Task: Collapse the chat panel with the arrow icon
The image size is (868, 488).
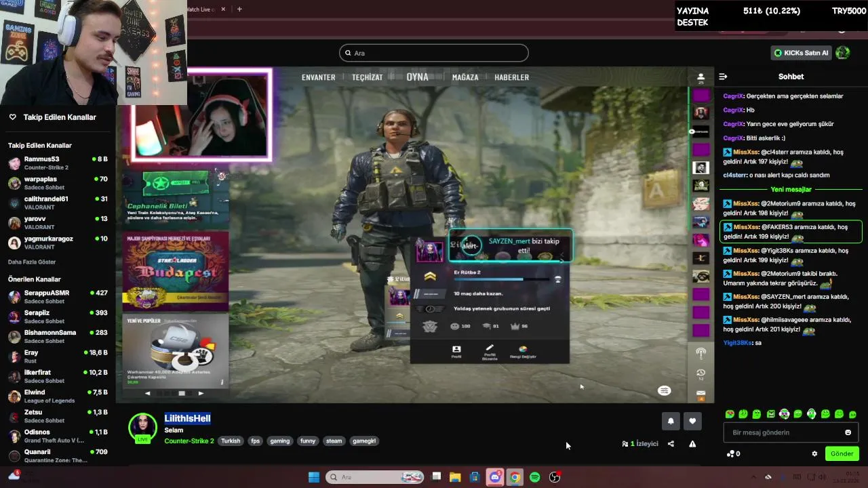Action: (x=723, y=77)
